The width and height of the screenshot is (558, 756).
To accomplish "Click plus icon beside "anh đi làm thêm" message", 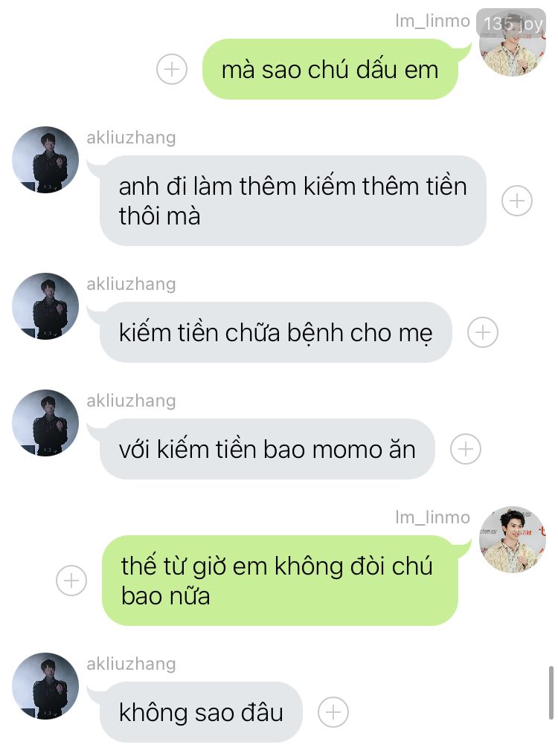I will [516, 201].
